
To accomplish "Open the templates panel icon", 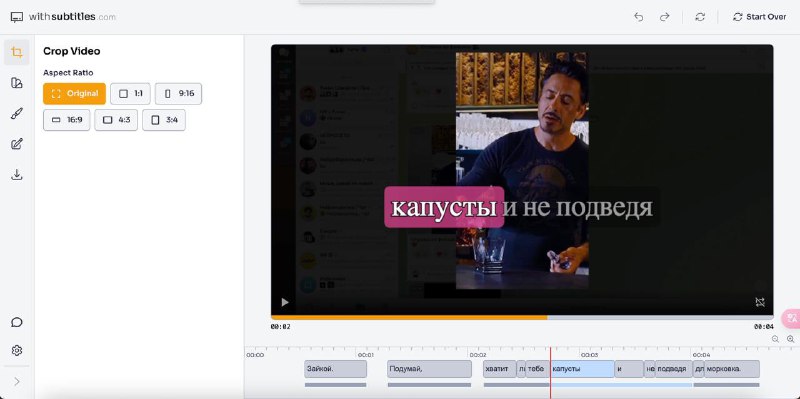I will [x=17, y=83].
